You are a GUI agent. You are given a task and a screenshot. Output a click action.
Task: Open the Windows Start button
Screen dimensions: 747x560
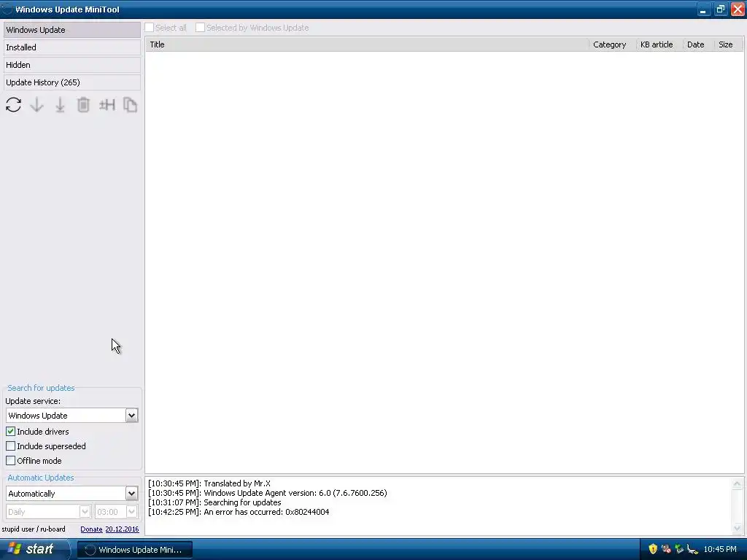pos(34,549)
